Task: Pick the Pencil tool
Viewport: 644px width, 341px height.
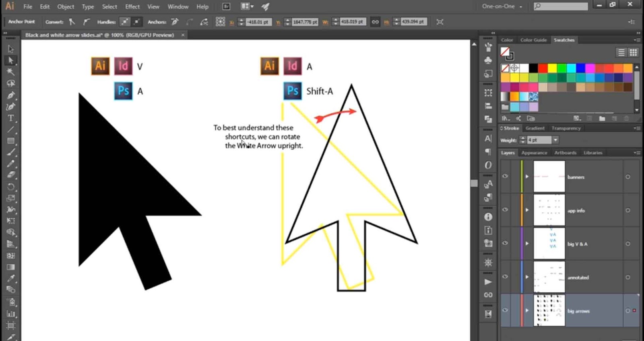Action: (x=11, y=164)
